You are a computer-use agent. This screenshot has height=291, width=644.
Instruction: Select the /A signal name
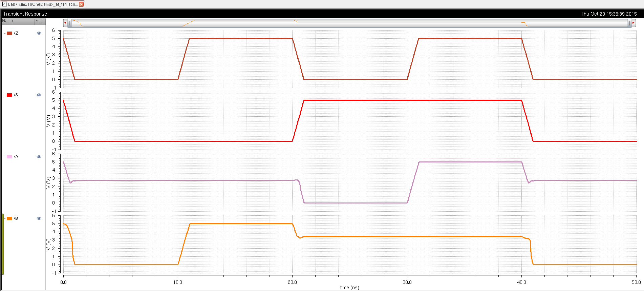click(16, 157)
